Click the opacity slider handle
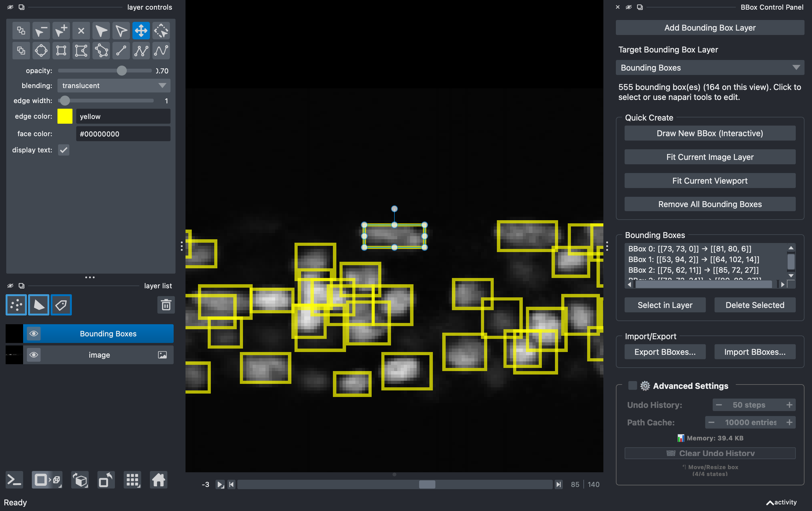The width and height of the screenshot is (812, 511). (122, 71)
